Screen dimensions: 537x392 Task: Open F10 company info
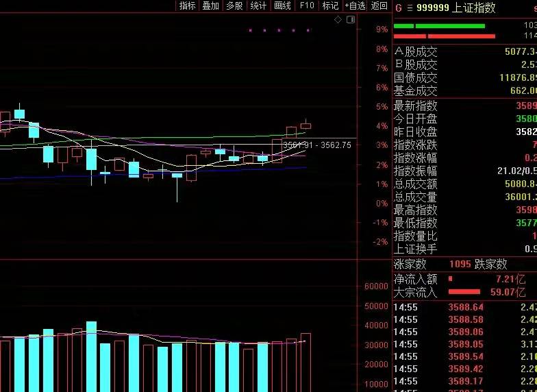click(x=307, y=5)
